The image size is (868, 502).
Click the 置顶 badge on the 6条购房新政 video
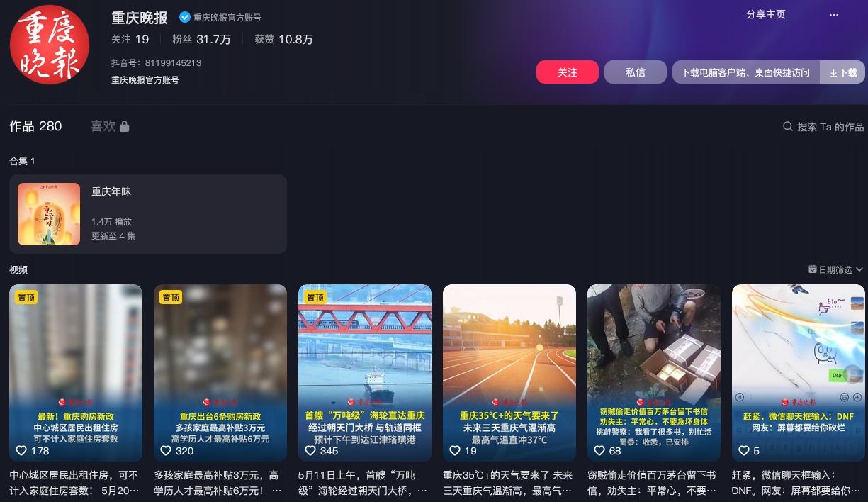pyautogui.click(x=171, y=297)
